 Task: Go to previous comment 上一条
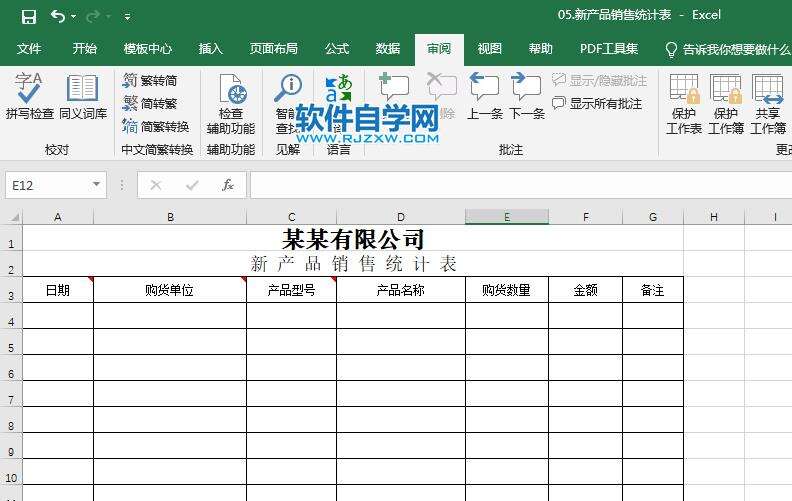pos(484,96)
